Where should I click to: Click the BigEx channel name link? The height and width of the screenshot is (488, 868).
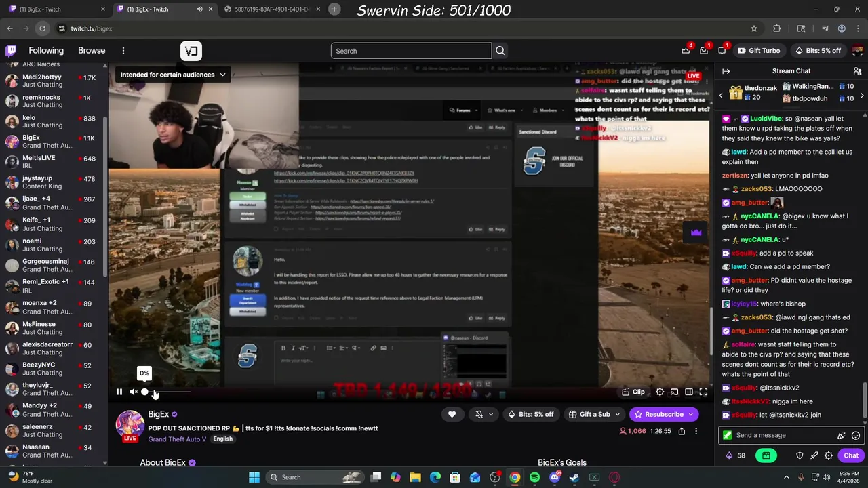159,414
